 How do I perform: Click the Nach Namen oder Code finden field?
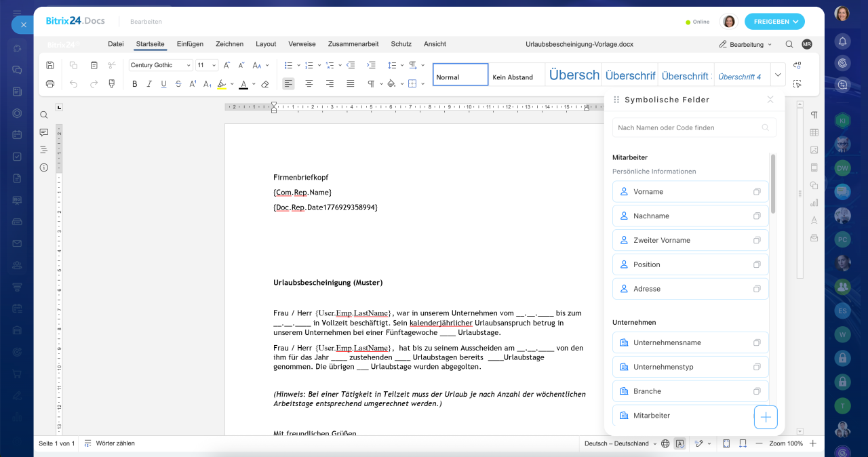[x=694, y=127]
